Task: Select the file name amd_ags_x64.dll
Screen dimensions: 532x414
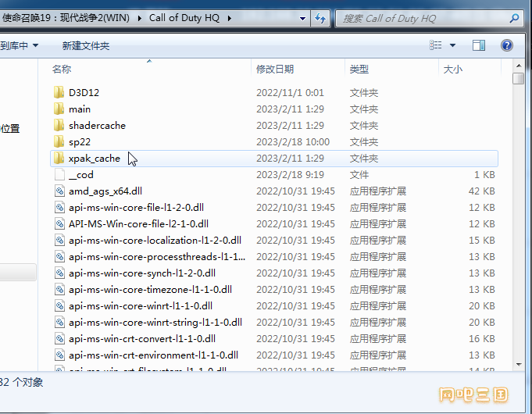Action: pos(105,191)
